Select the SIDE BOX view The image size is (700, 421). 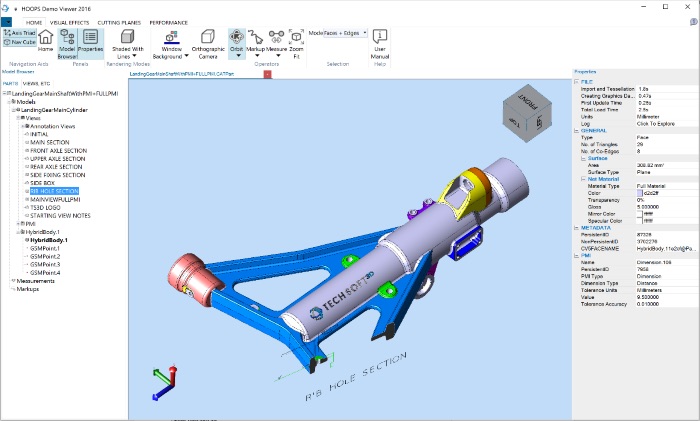[42, 183]
